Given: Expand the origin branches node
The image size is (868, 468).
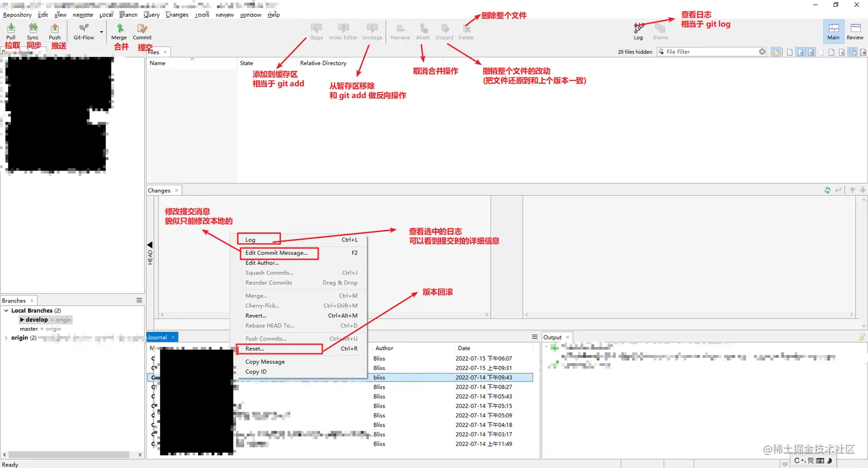Looking at the screenshot, I should pos(6,338).
